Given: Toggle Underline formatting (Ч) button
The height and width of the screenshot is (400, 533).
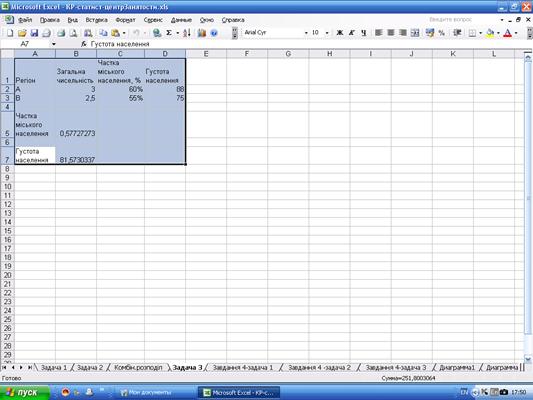Looking at the screenshot, I should (364, 33).
